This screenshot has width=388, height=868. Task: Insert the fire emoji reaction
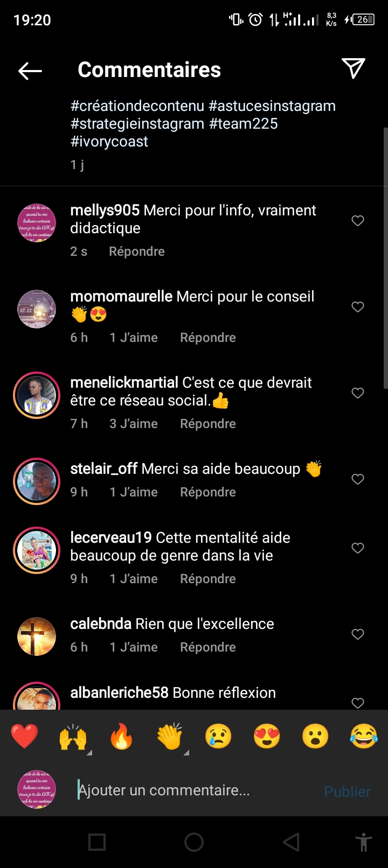(121, 737)
